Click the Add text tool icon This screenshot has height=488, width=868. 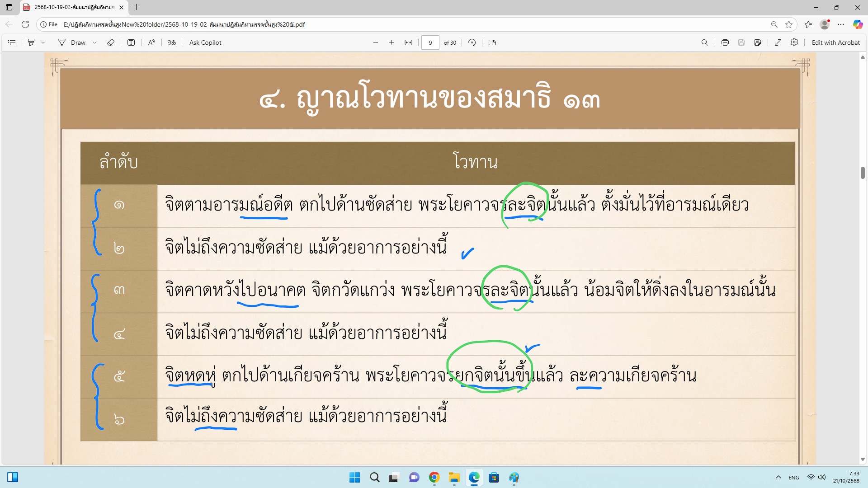(131, 42)
